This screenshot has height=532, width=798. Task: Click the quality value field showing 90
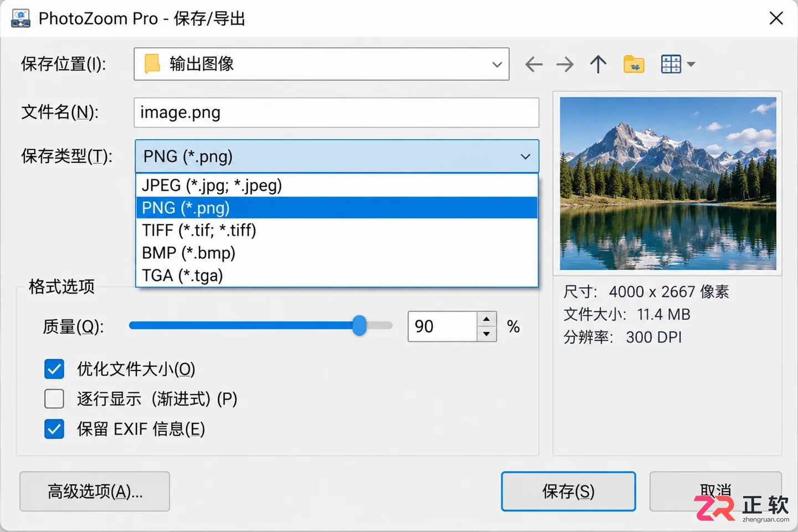442,326
